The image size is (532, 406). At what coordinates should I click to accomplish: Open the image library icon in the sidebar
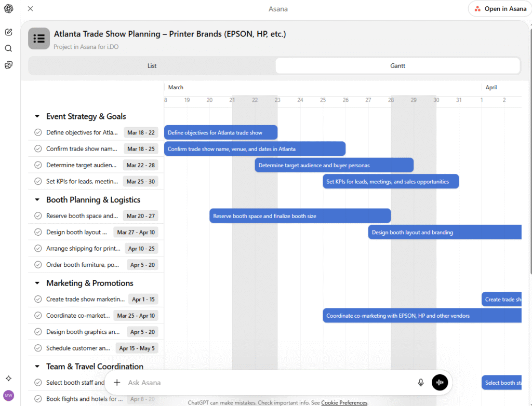(8, 64)
